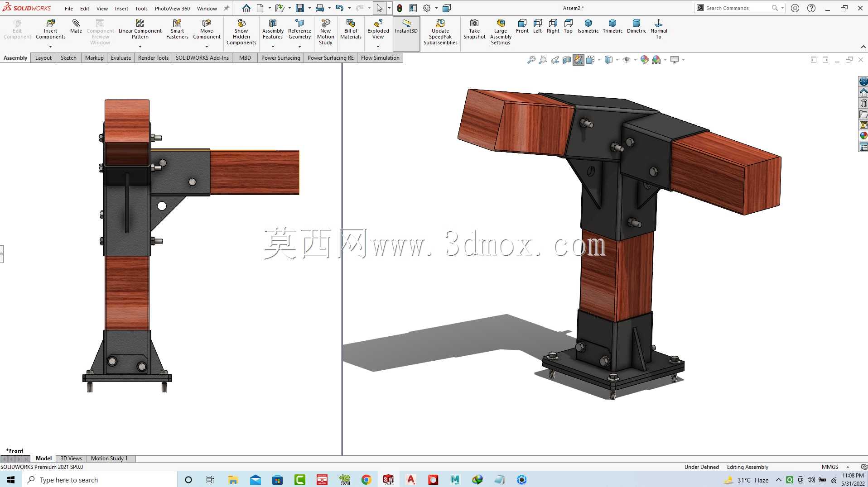Open the Flow Simulation tab

click(x=380, y=58)
